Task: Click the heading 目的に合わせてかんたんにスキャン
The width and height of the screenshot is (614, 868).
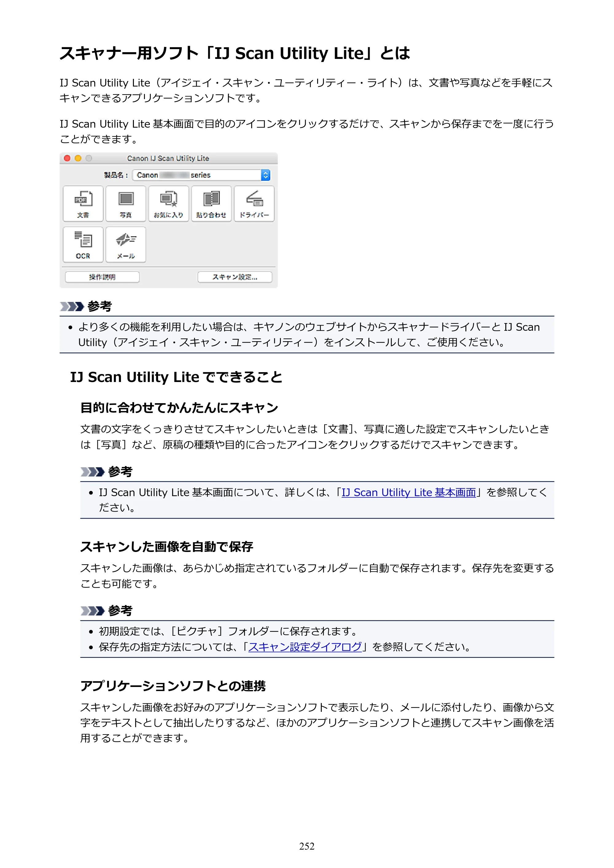Action: 179,408
